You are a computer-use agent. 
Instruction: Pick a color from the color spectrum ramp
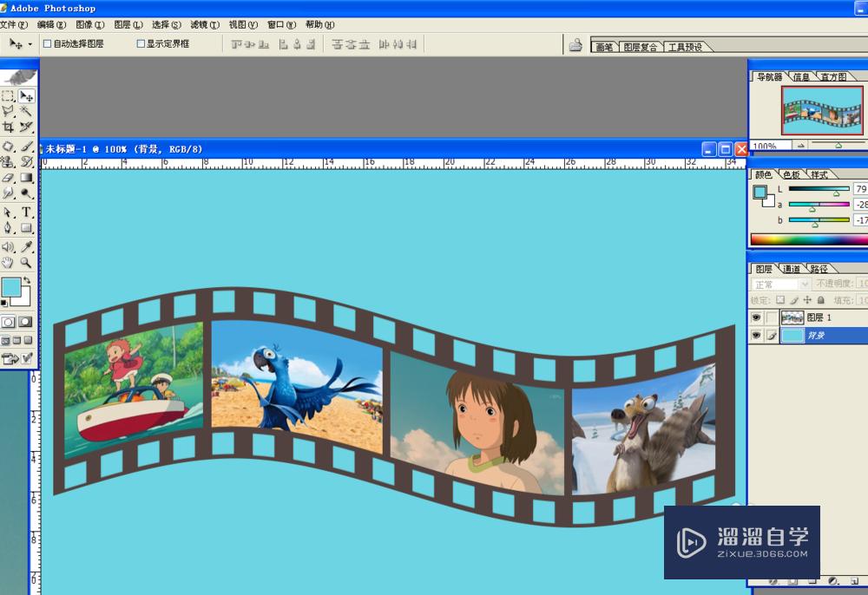pyautogui.click(x=809, y=239)
